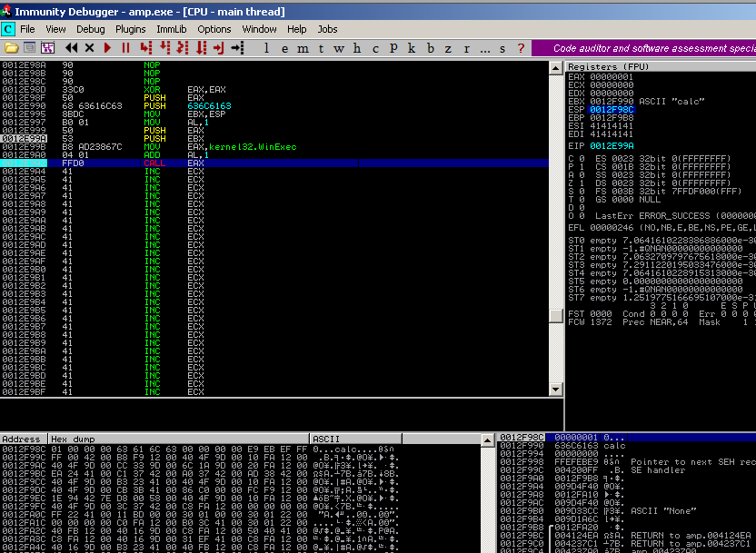Show References with the r button

click(x=466, y=48)
